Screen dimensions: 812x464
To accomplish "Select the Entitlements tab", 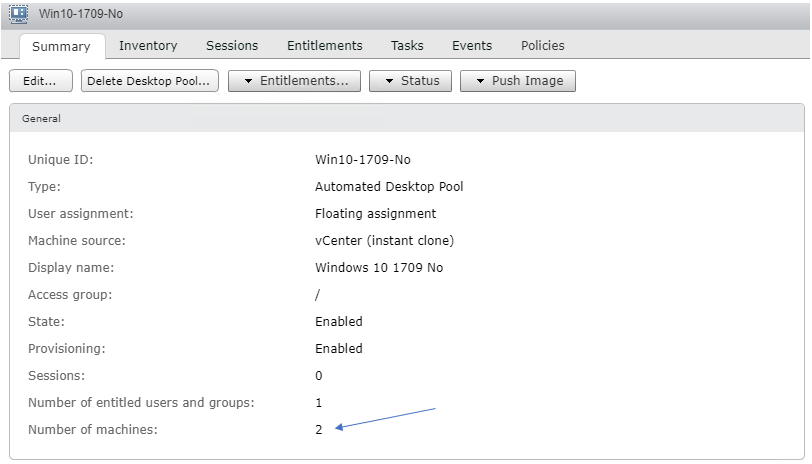I will [324, 45].
